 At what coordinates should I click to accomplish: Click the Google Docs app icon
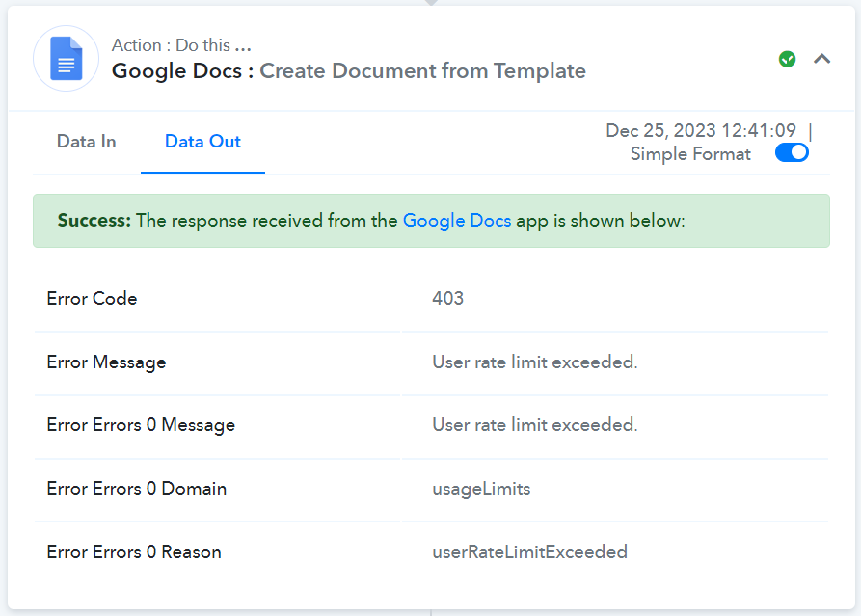tap(66, 58)
